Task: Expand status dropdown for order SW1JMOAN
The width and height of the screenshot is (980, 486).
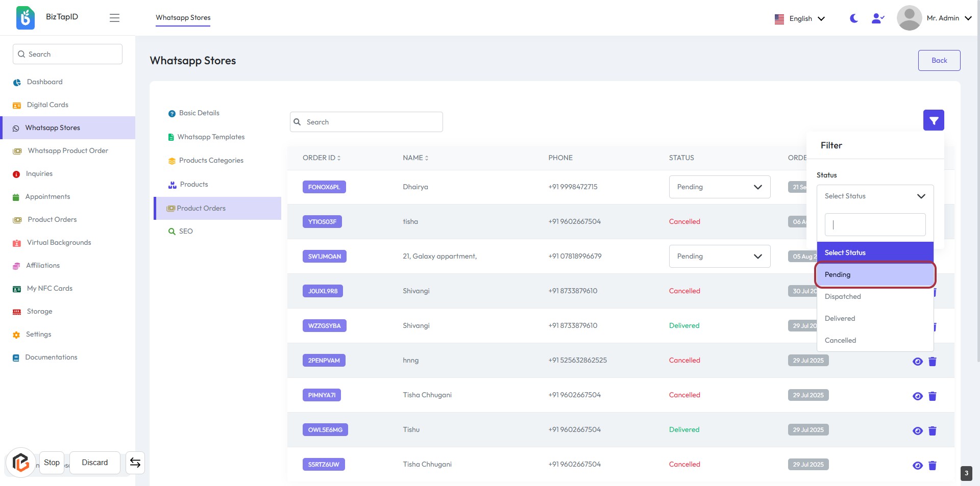Action: pyautogui.click(x=719, y=257)
